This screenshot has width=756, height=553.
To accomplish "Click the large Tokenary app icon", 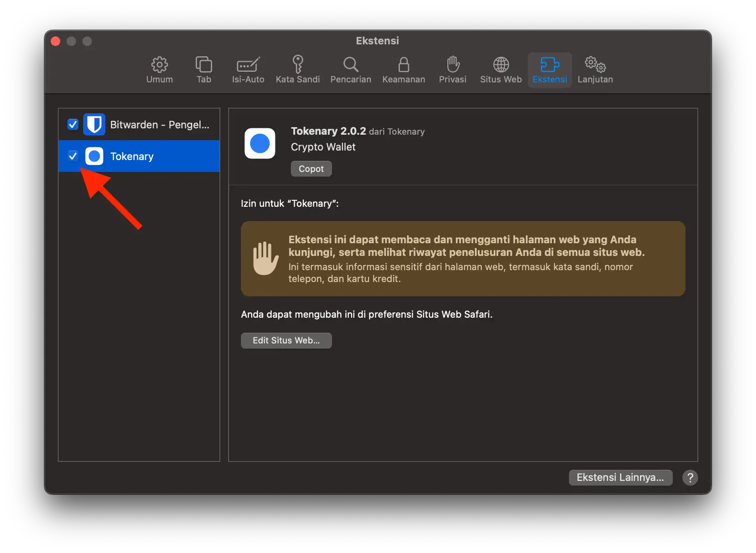I will tap(260, 143).
